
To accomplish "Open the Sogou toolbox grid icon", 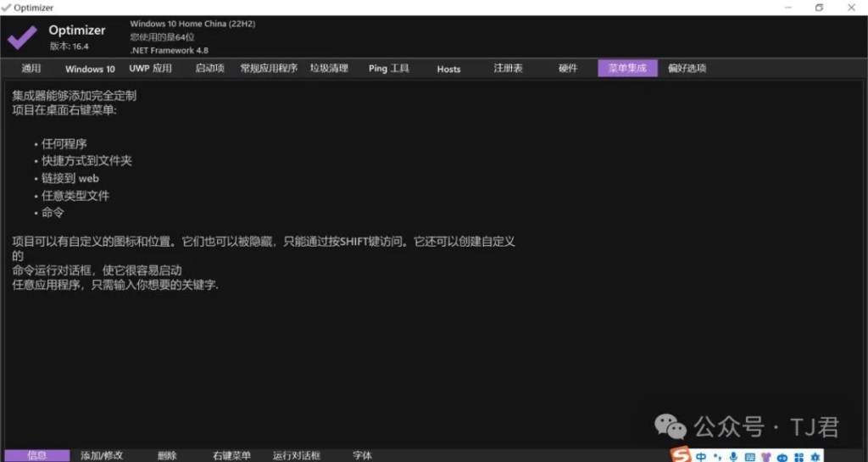I will 798,457.
